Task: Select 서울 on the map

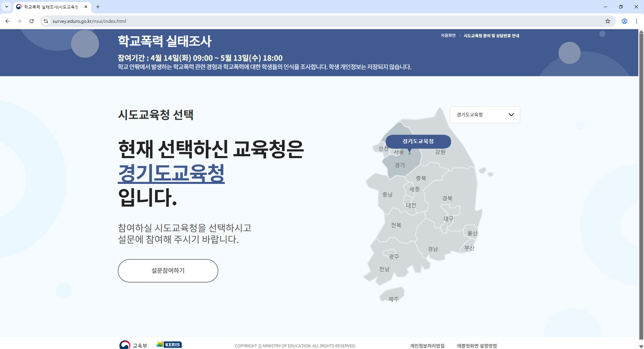Action: (x=399, y=152)
